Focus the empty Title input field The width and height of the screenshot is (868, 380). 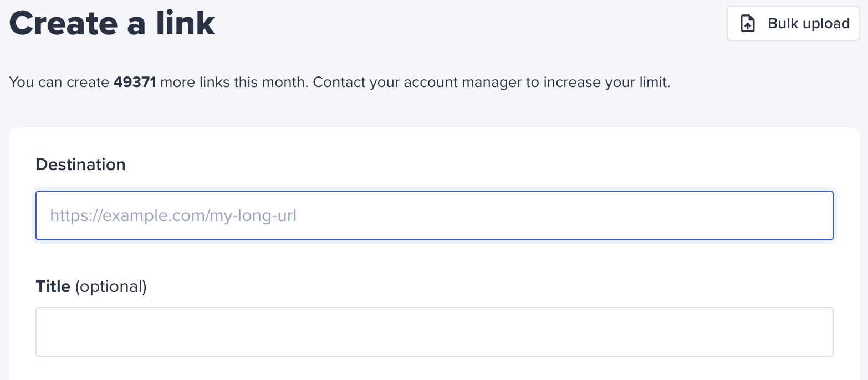pyautogui.click(x=435, y=332)
